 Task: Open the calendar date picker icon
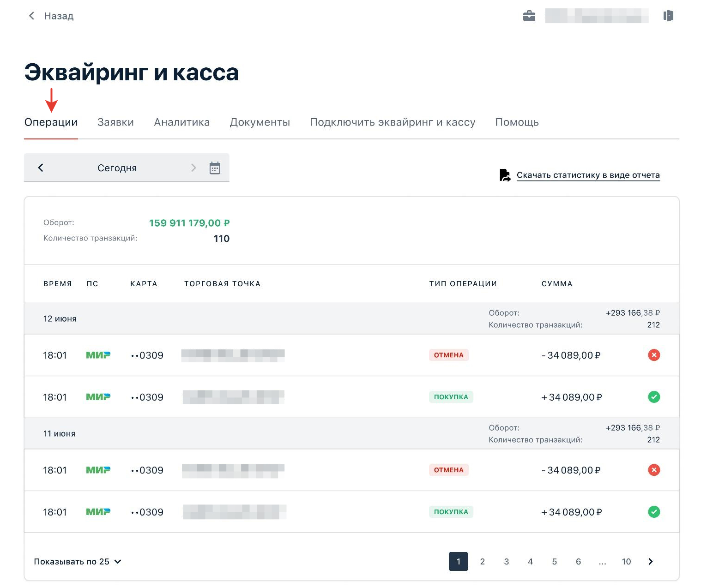click(215, 168)
